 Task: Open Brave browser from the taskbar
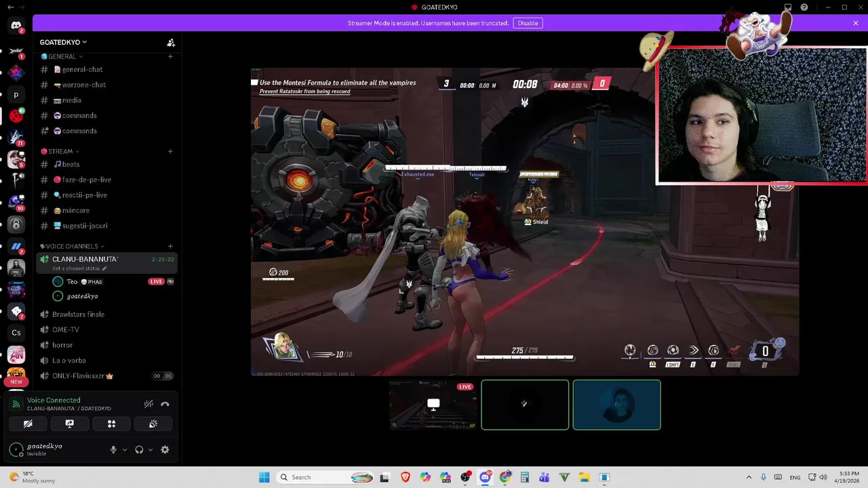click(x=406, y=477)
